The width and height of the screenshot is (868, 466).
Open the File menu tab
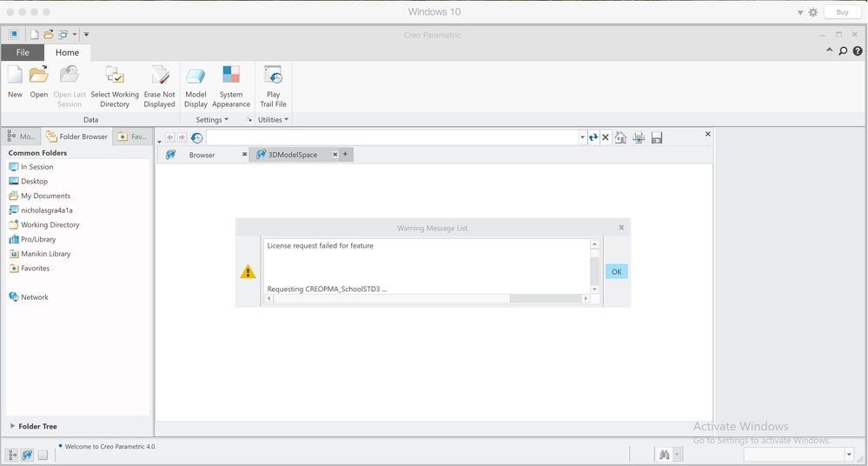point(23,53)
